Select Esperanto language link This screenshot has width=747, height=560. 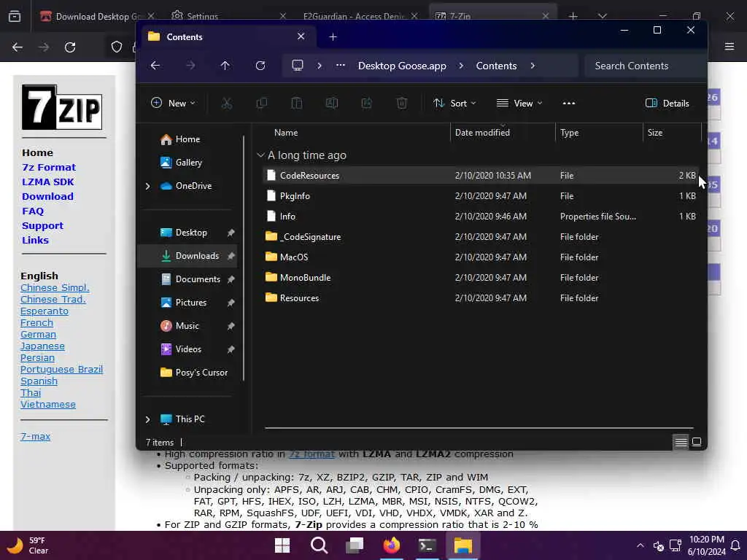pos(44,311)
